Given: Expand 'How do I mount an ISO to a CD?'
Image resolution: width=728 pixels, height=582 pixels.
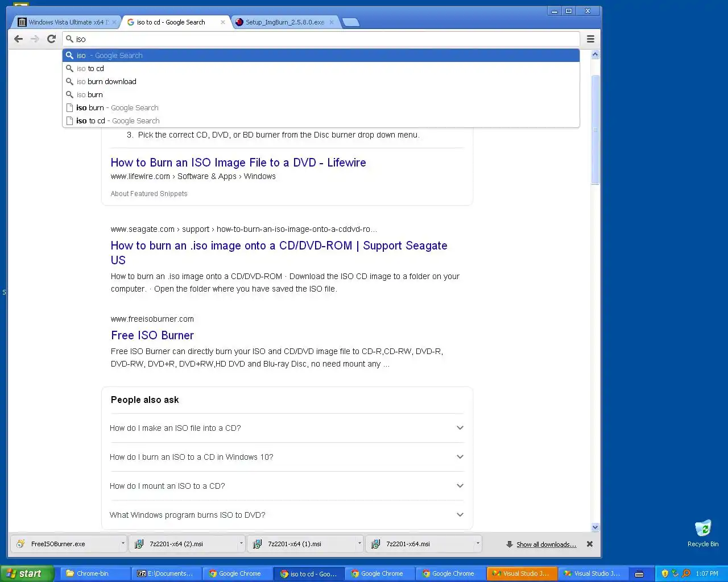Looking at the screenshot, I should 287,486.
